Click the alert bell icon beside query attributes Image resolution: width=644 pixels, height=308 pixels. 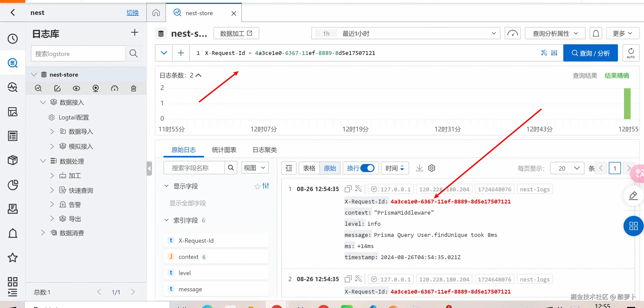click(x=596, y=33)
